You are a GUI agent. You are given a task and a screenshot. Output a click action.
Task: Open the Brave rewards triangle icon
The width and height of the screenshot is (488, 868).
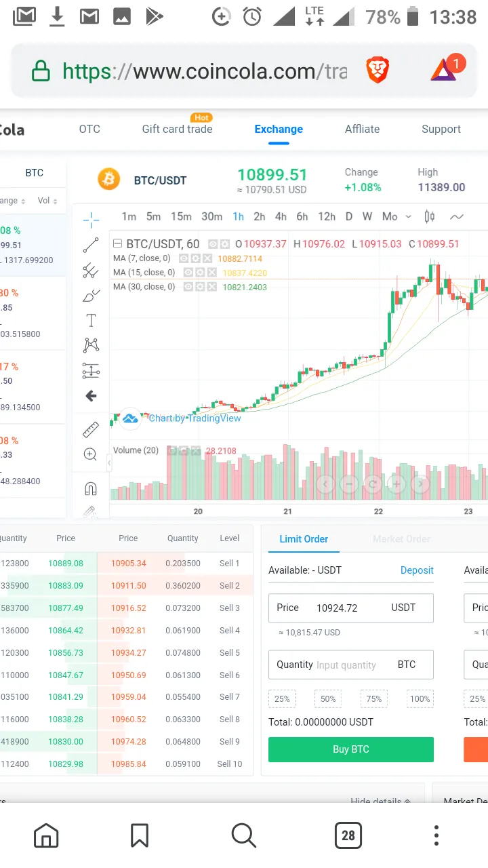[x=444, y=70]
